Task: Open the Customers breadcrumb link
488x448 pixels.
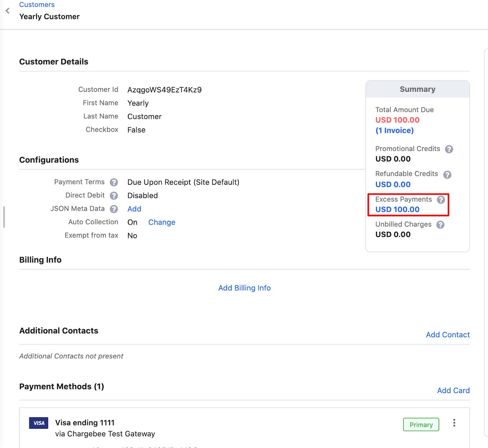Action: pos(37,5)
